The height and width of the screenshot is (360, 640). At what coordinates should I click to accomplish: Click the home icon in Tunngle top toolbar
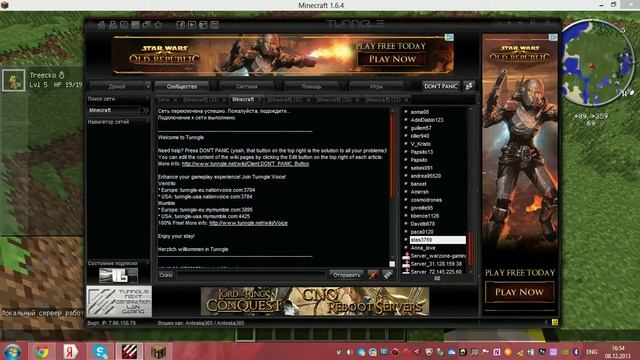(x=101, y=25)
